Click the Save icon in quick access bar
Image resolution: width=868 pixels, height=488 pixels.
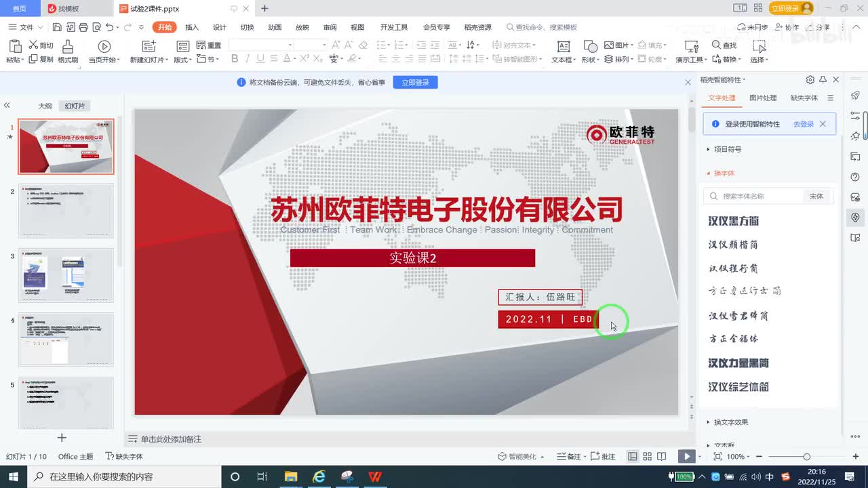click(x=57, y=27)
